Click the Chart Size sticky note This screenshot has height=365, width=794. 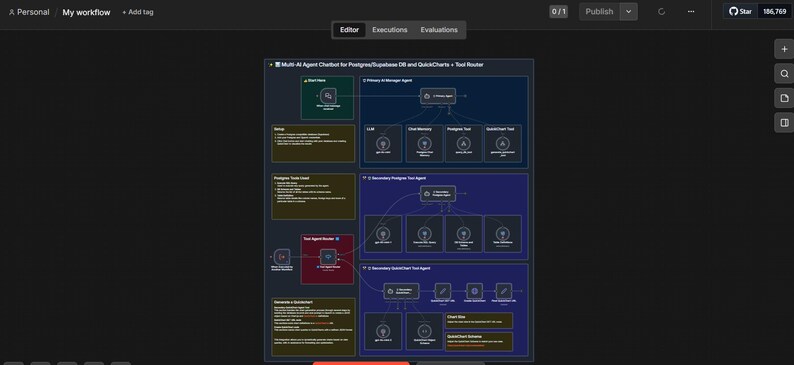pyautogui.click(x=479, y=320)
